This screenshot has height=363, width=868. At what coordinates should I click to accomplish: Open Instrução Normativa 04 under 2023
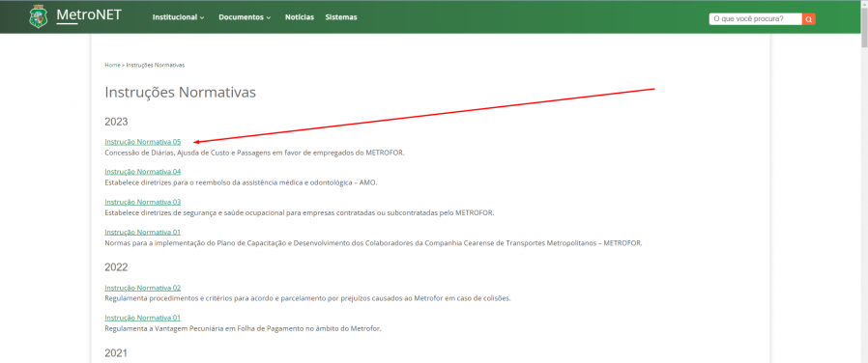click(143, 171)
